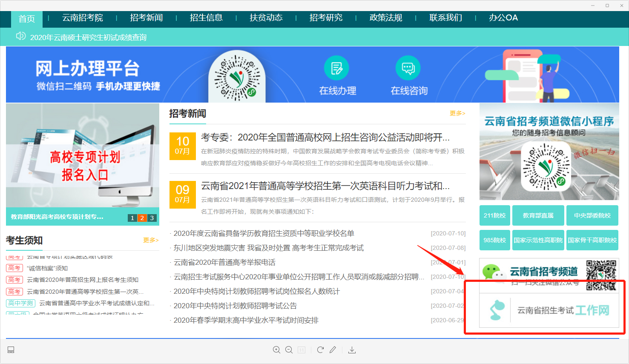This screenshot has width=629, height=364.
Task: Click the 中央部委院校 button
Action: [x=592, y=215]
